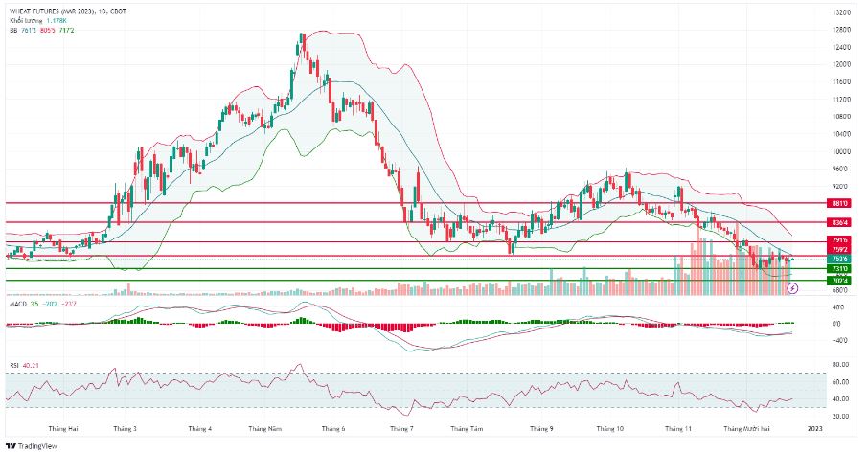The width and height of the screenshot is (868, 453).
Task: Click the red 881'0 price level tag
Action: [839, 204]
